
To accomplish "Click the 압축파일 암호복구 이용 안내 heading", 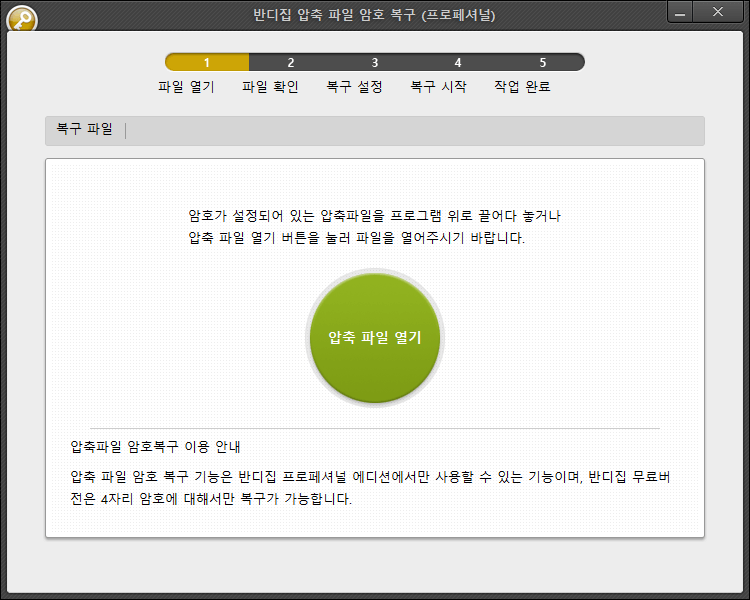I will 155,446.
